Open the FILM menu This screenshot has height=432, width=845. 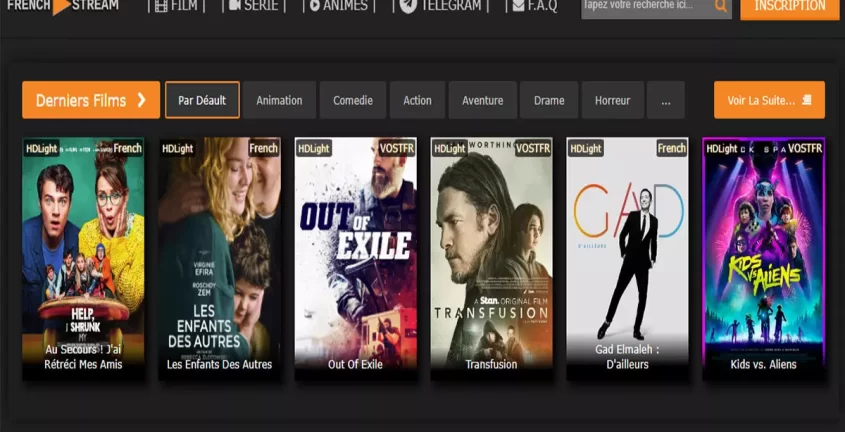[x=176, y=6]
